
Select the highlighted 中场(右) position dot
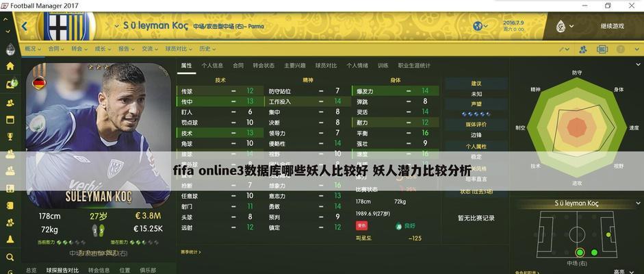(580, 252)
